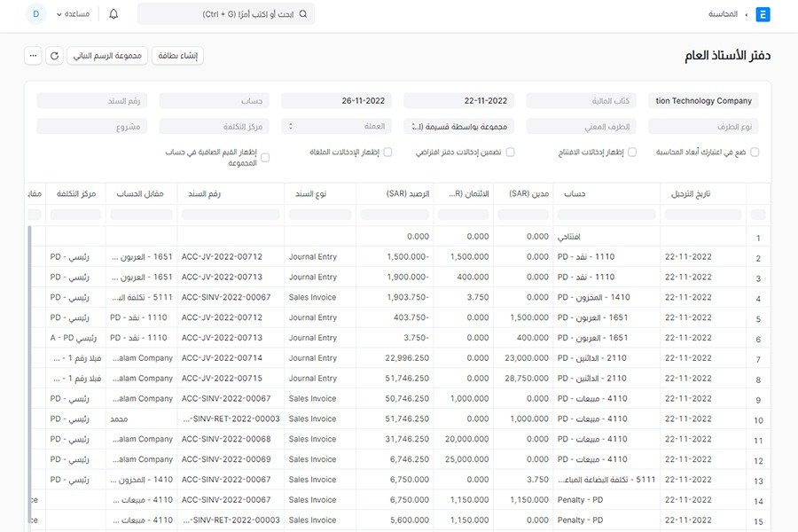This screenshot has width=798, height=532.
Task: Check the إظهار الإدخالات الملغاة option
Action: (x=387, y=153)
